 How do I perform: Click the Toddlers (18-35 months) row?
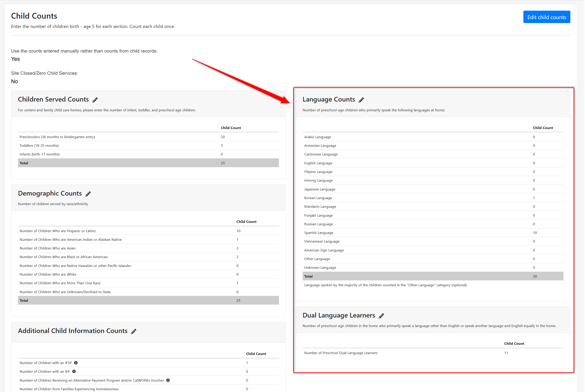(39, 145)
